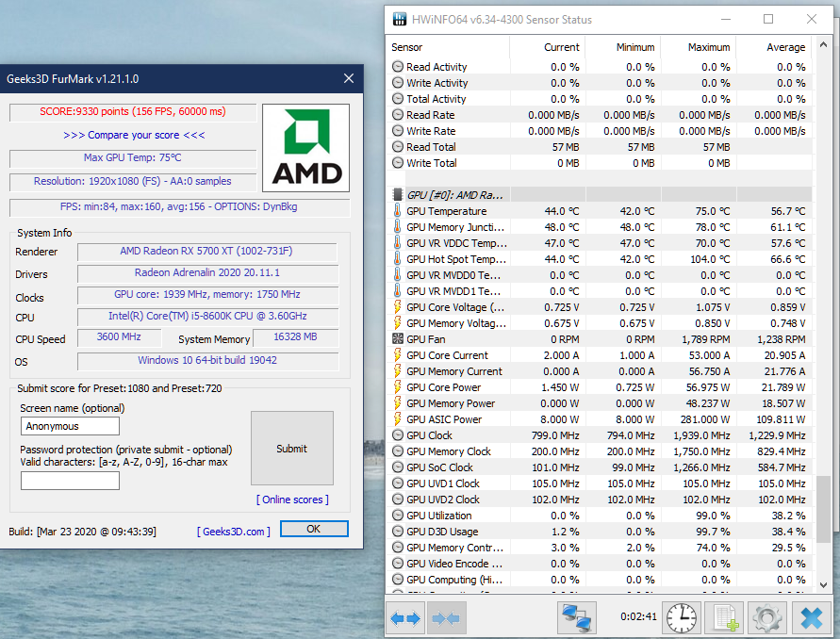This screenshot has height=639, width=840.
Task: Click the SCORE:9330 points result text
Action: coord(133,111)
